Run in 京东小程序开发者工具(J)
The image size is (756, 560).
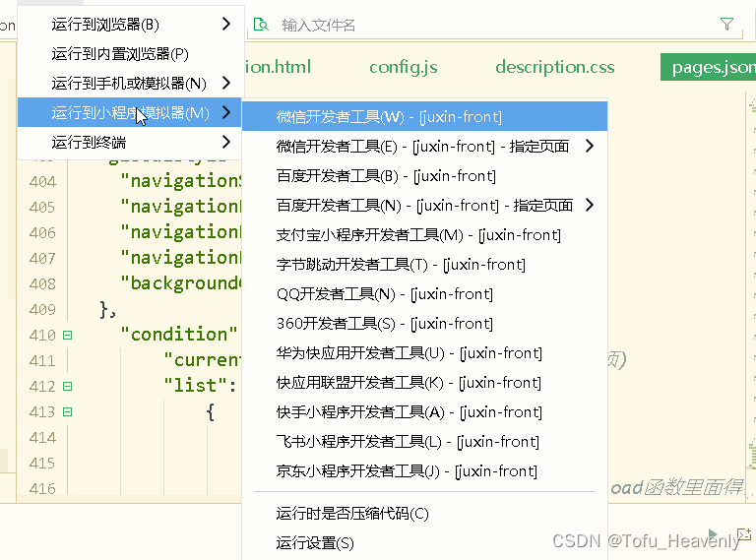(x=424, y=470)
